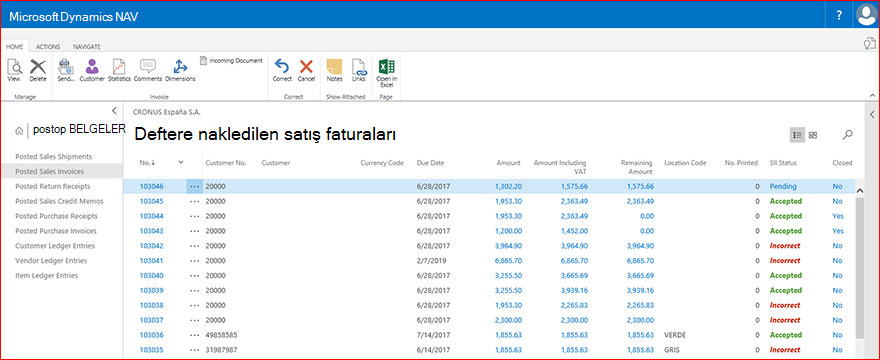880x360 pixels.
Task: Open Customer Ledger Entries list
Action: 55,245
